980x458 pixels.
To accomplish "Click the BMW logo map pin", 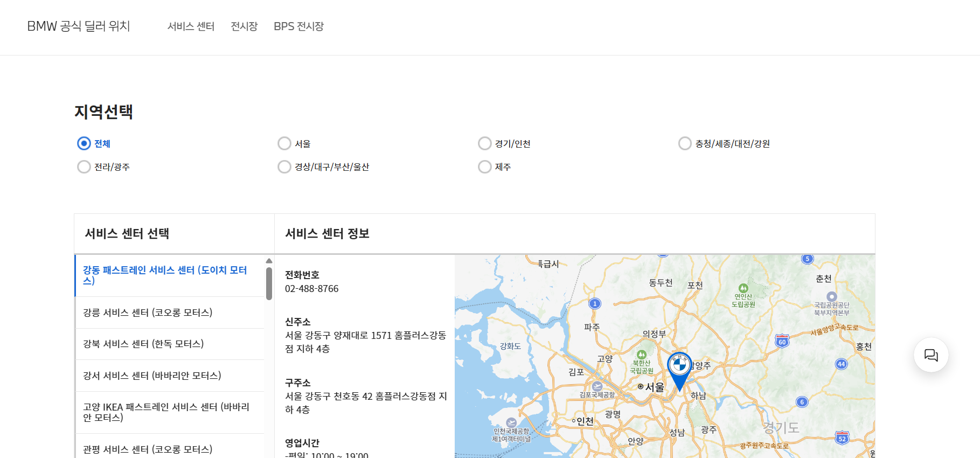I will [x=679, y=371].
